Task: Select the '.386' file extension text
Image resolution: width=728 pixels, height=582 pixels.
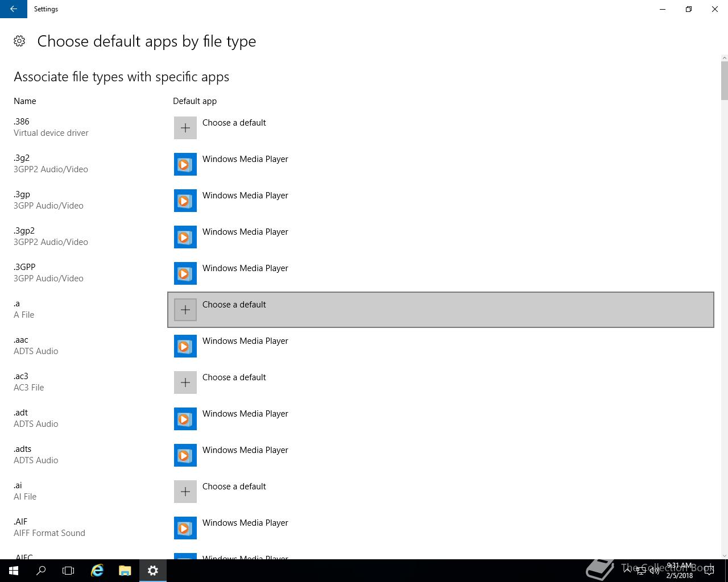Action: point(22,122)
